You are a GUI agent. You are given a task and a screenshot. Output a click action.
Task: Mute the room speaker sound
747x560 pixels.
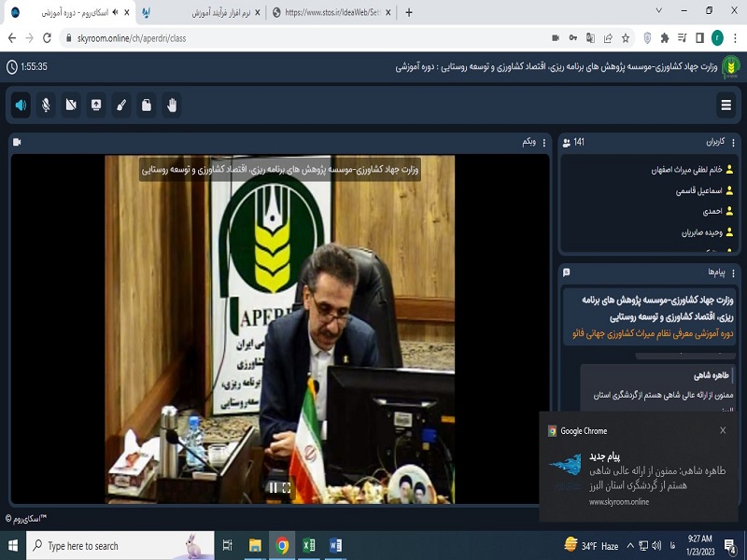[x=21, y=105]
